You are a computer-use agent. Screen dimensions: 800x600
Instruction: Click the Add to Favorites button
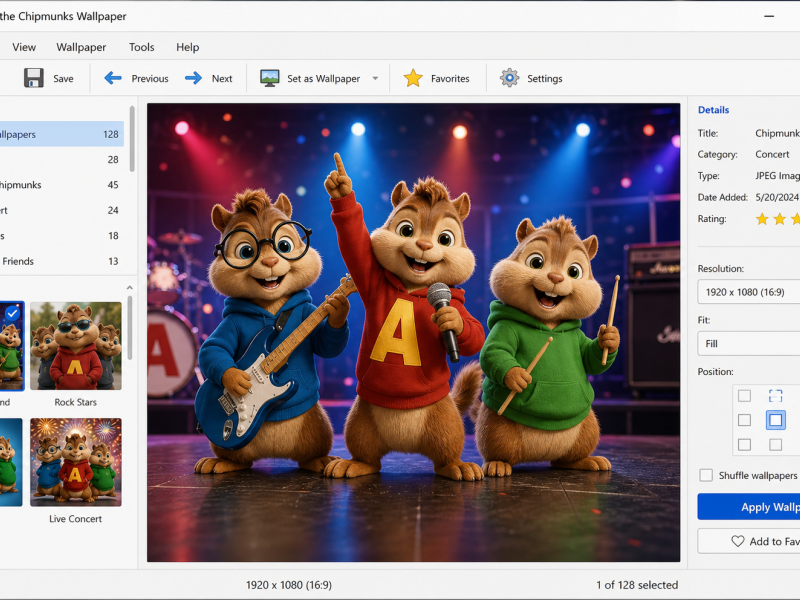coord(748,541)
